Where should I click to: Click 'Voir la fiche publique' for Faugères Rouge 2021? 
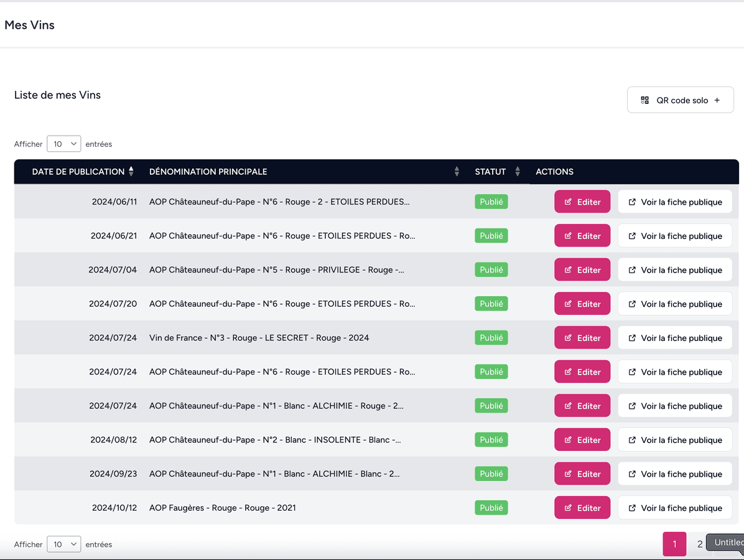(x=675, y=507)
